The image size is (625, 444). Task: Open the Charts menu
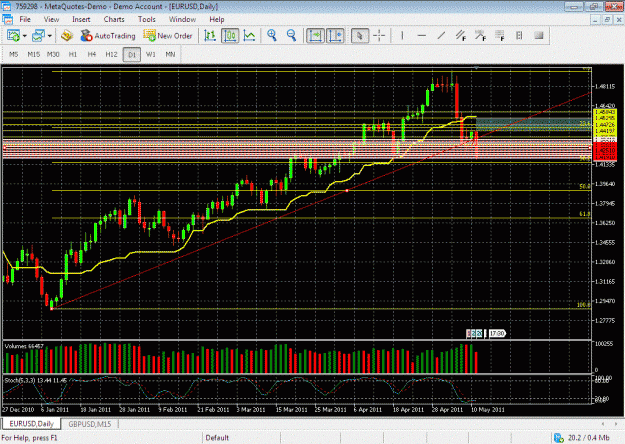114,19
